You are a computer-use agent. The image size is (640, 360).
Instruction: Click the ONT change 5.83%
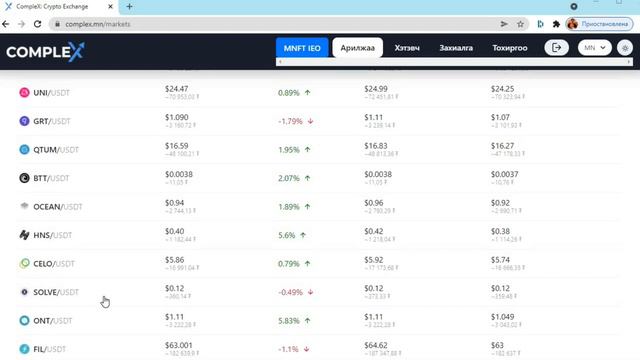(289, 321)
